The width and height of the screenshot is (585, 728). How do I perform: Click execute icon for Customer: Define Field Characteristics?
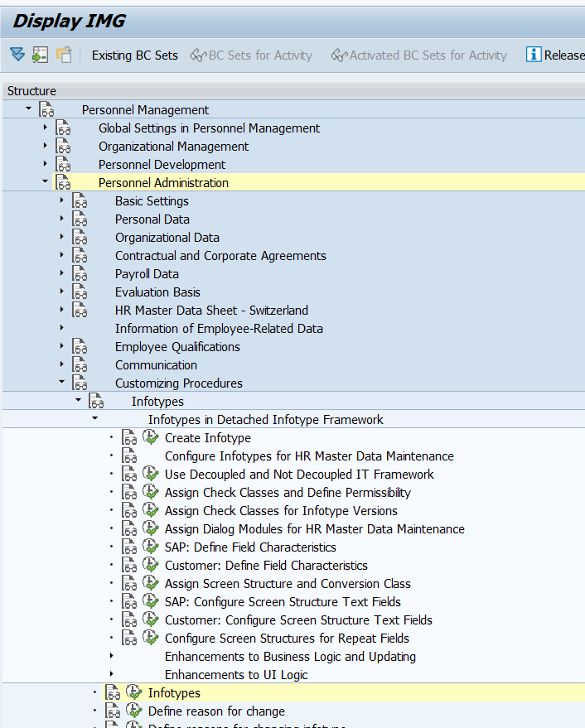150,565
